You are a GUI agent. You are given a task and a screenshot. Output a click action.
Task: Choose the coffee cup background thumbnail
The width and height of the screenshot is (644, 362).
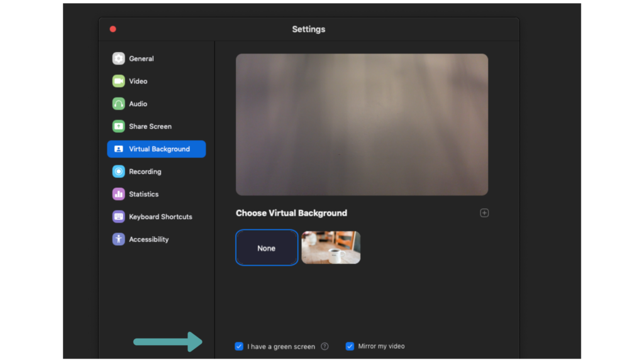pos(331,248)
